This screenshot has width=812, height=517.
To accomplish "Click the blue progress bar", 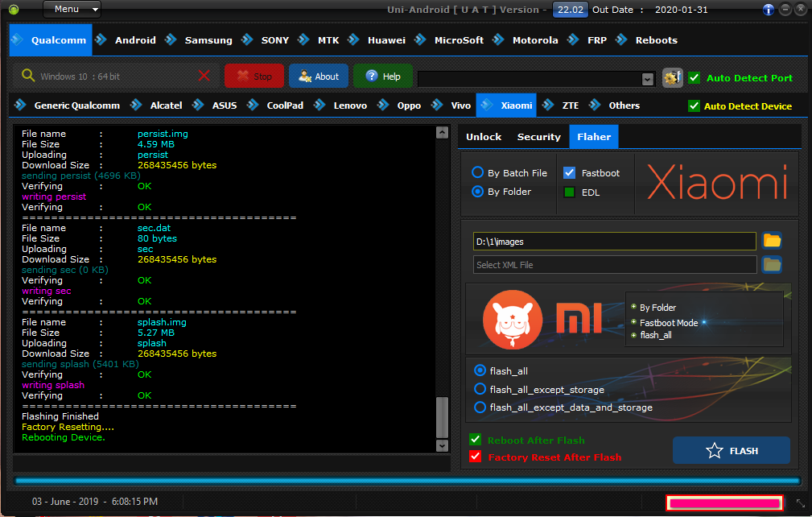I will coord(407,482).
